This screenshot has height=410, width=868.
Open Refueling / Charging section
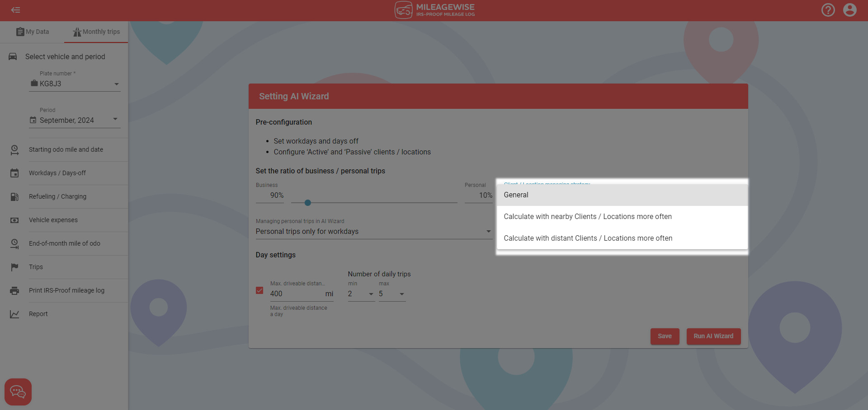[x=57, y=196]
